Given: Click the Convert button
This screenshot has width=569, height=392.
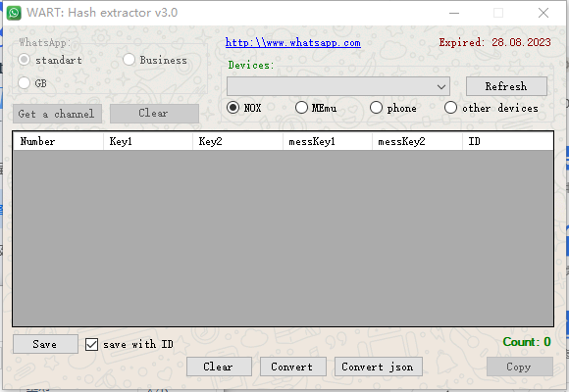Looking at the screenshot, I should click(292, 367).
